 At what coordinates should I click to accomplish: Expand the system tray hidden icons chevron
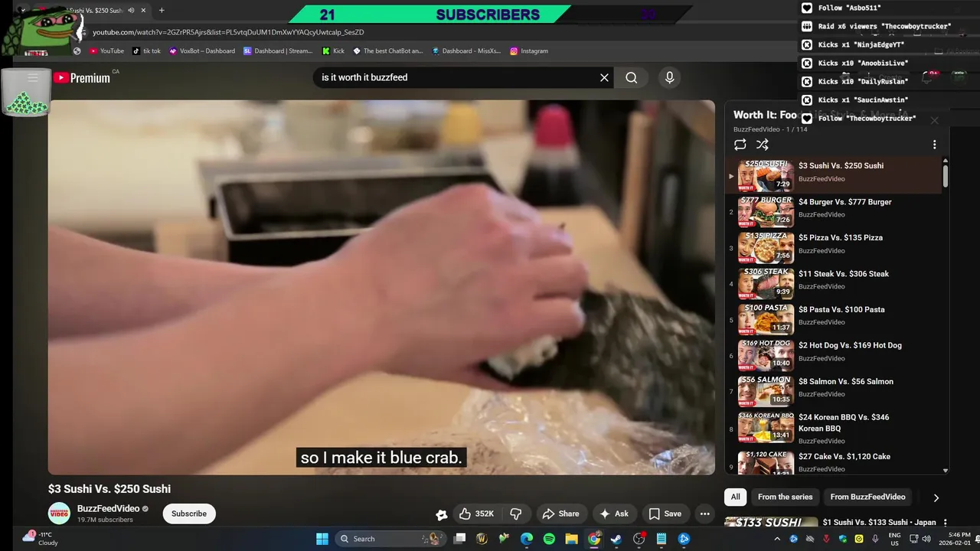(776, 539)
